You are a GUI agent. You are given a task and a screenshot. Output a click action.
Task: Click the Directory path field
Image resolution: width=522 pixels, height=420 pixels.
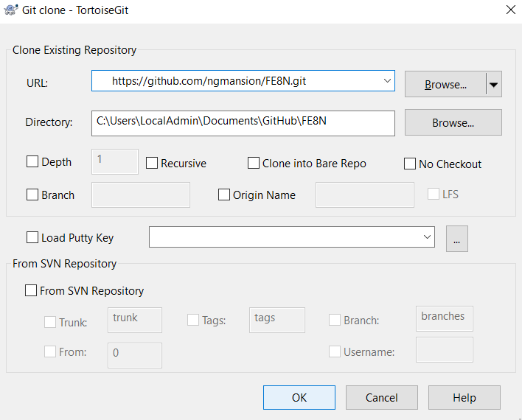(x=243, y=124)
